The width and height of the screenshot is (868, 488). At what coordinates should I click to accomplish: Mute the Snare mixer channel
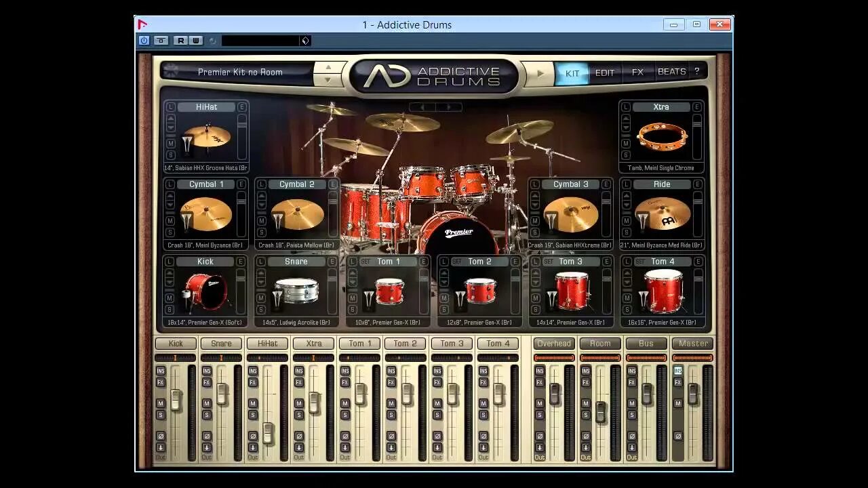point(207,403)
